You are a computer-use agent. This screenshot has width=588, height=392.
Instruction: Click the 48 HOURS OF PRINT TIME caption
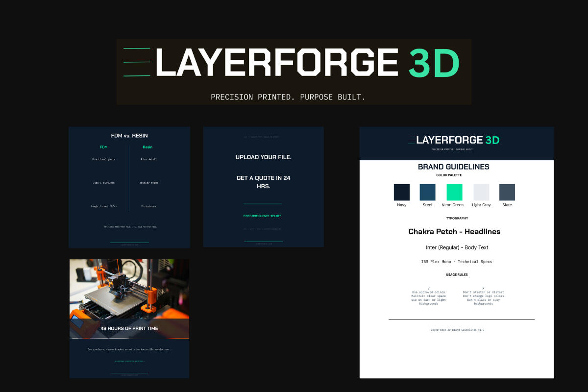tap(129, 328)
